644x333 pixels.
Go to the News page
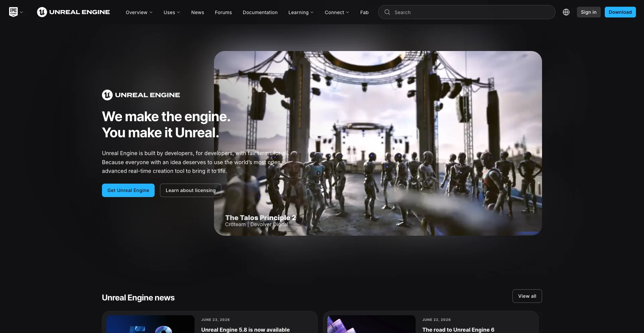click(x=198, y=12)
